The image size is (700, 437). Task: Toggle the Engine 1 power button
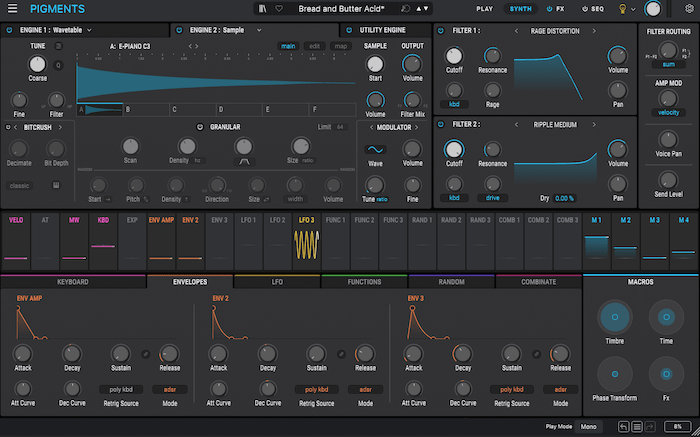click(9, 30)
